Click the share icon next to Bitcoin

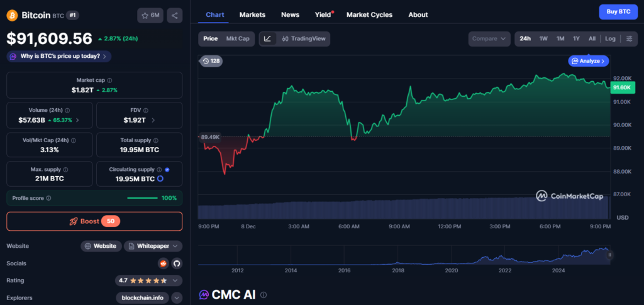pyautogui.click(x=174, y=15)
